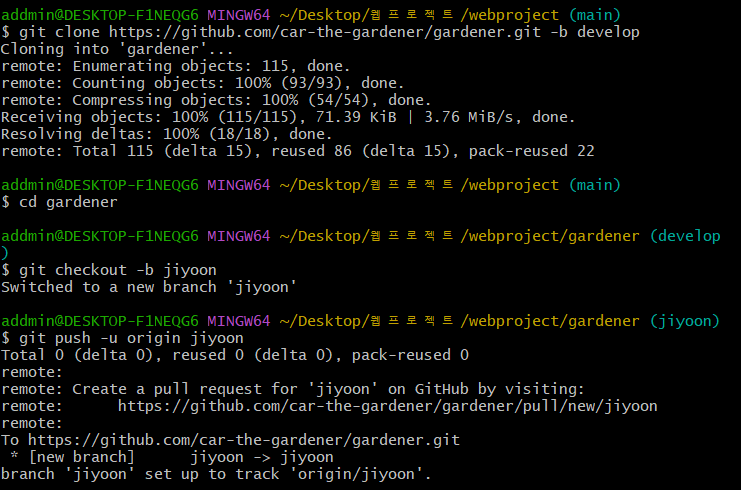Select "Cloning into 'gardener'..." output line

tap(117, 49)
